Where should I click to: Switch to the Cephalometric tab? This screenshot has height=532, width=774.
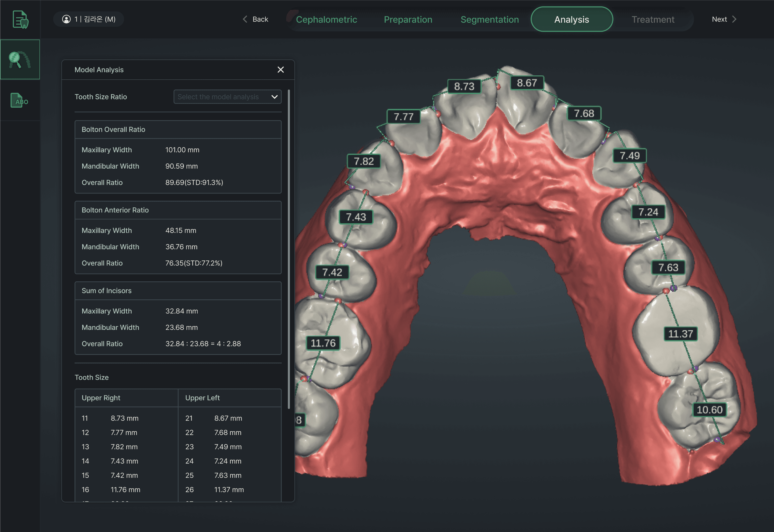coord(326,20)
